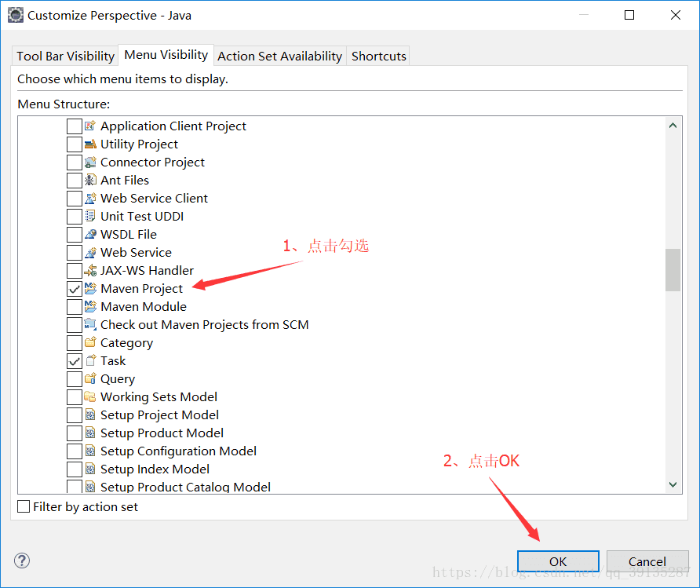Check the Category checkbox

75,343
